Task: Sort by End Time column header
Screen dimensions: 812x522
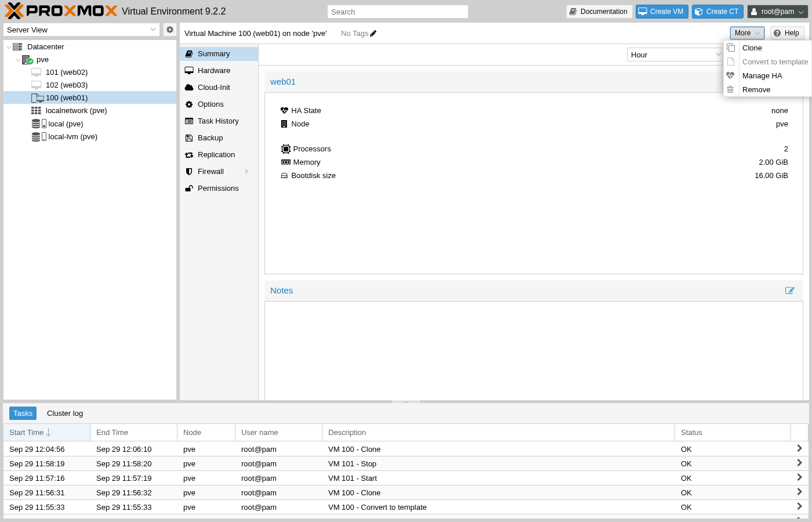Action: click(x=133, y=433)
